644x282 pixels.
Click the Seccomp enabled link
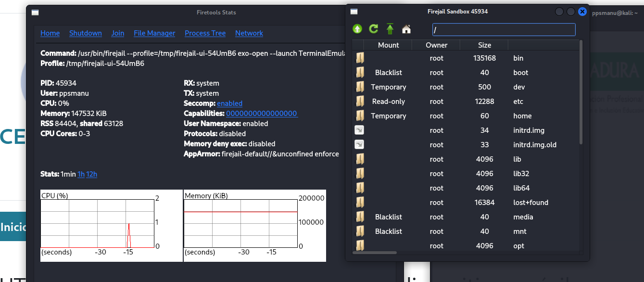tap(230, 103)
